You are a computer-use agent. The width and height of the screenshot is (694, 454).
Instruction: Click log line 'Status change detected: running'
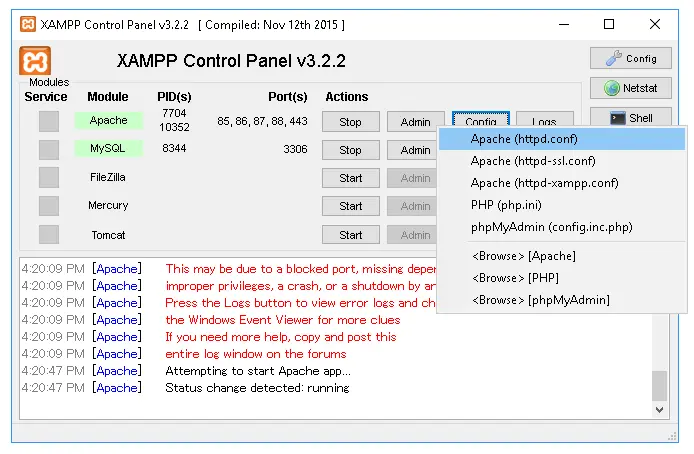tap(257, 388)
